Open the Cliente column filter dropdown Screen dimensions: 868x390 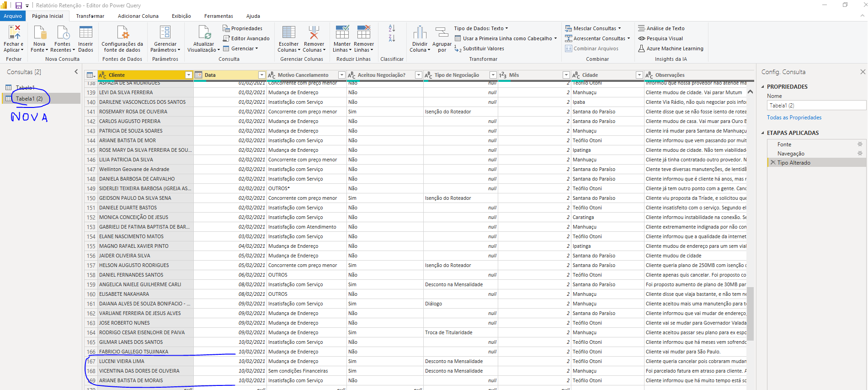click(x=188, y=75)
